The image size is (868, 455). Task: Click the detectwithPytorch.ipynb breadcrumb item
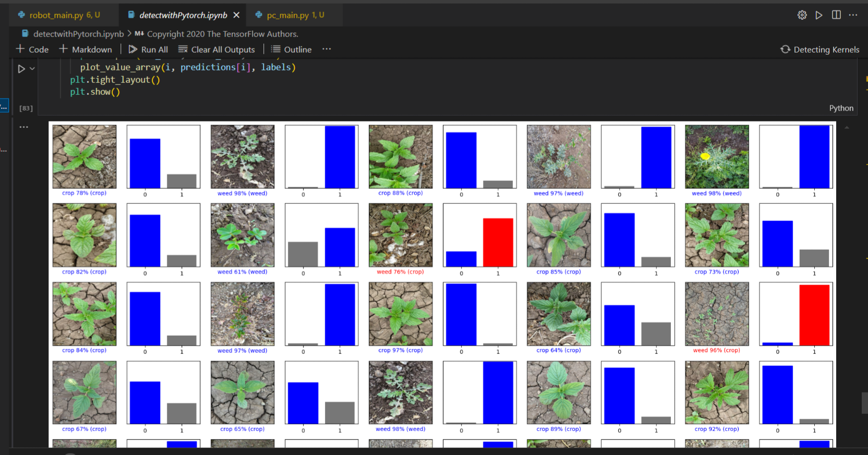[x=78, y=34]
